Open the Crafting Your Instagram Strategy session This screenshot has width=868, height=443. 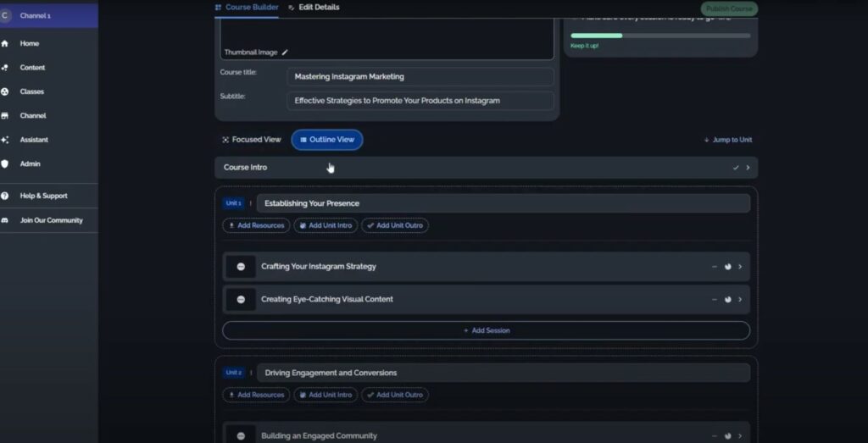[486, 267]
